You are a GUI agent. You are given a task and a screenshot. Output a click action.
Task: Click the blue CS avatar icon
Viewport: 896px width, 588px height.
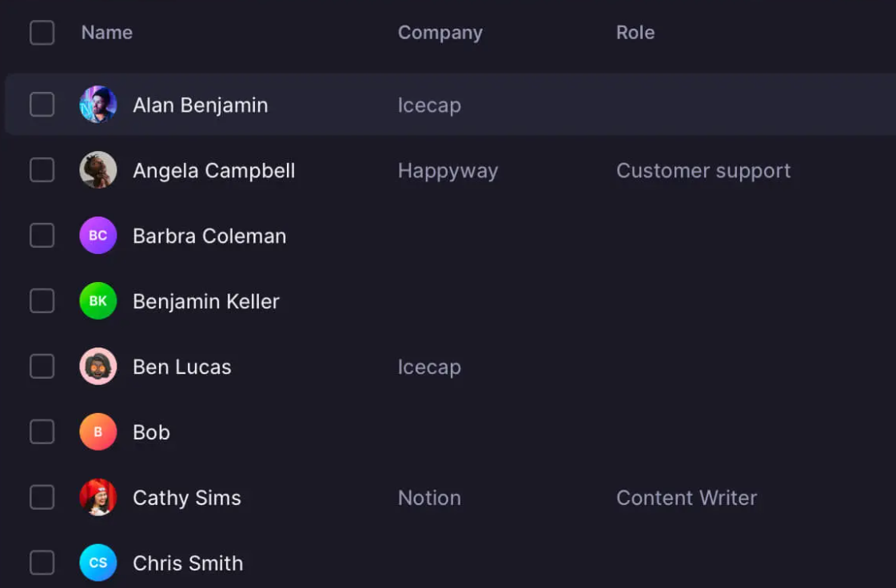[x=98, y=563]
